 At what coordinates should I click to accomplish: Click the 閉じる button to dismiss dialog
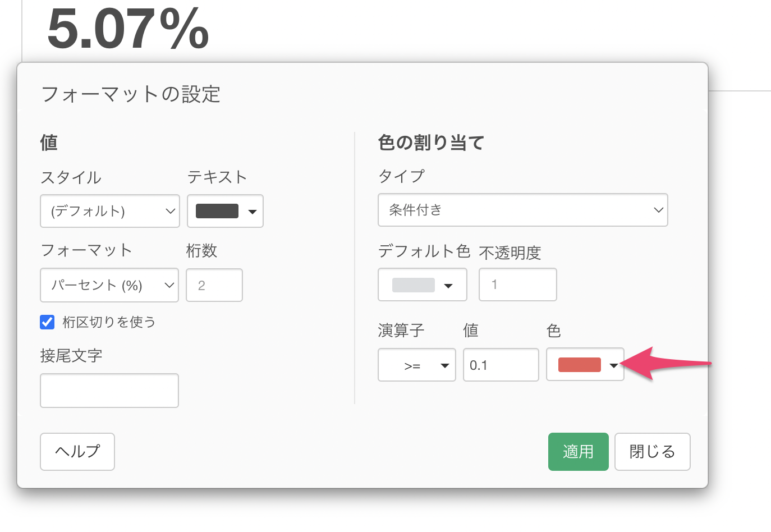coord(652,452)
